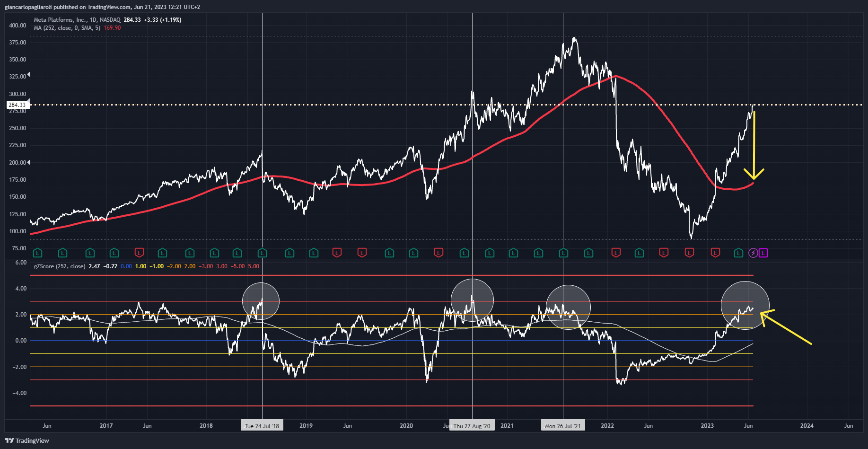Click the last green earnings icon before the lightning icon
The width and height of the screenshot is (868, 449).
[738, 253]
